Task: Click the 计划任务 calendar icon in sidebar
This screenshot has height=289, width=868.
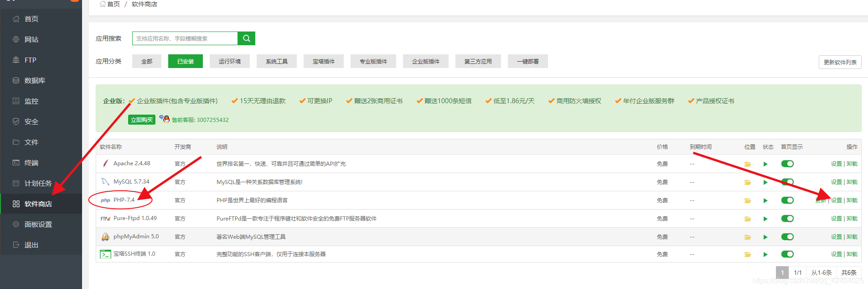Action: point(16,183)
